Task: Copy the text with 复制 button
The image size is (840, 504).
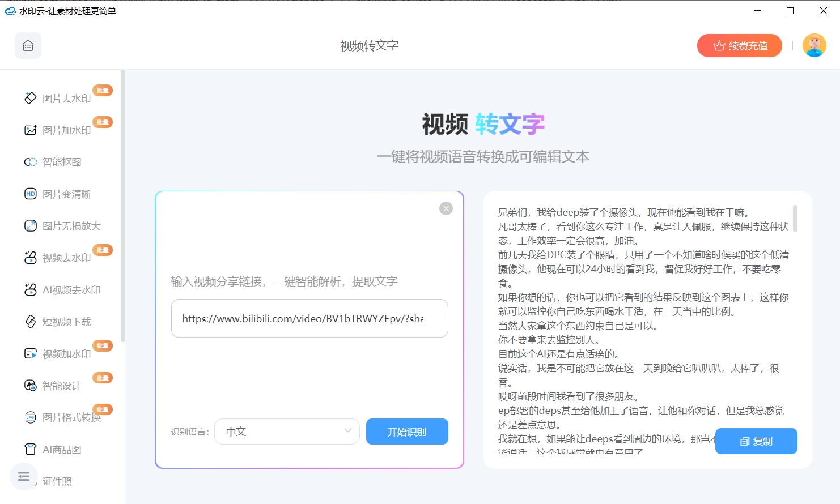Action: (756, 441)
